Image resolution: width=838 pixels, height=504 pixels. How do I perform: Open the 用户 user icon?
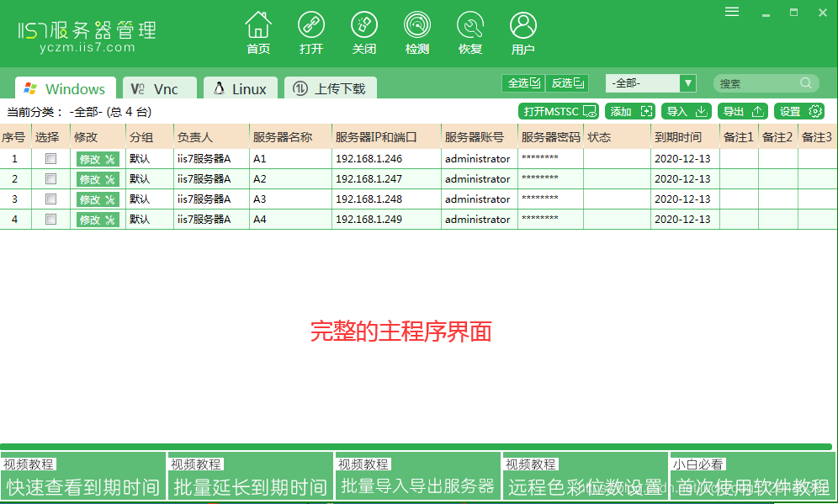click(522, 33)
